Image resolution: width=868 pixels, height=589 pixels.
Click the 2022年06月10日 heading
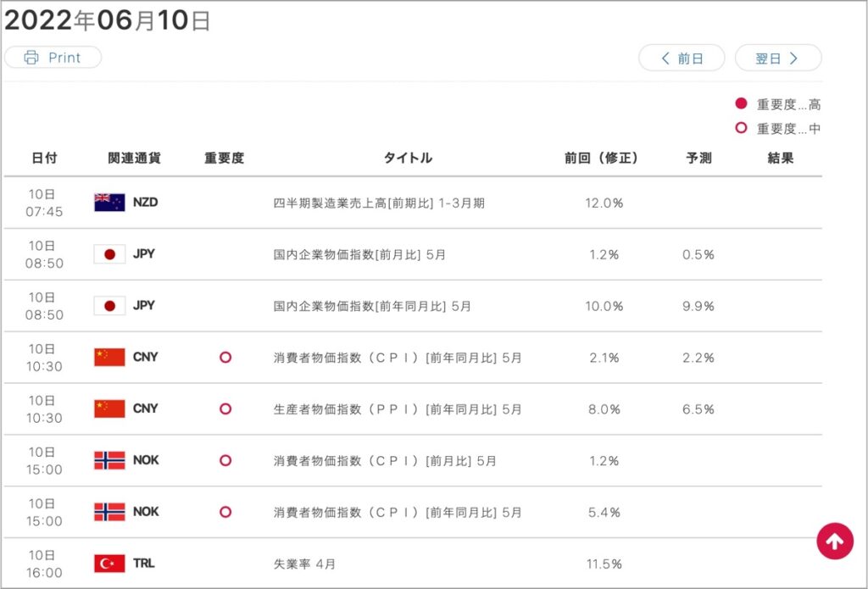point(108,20)
